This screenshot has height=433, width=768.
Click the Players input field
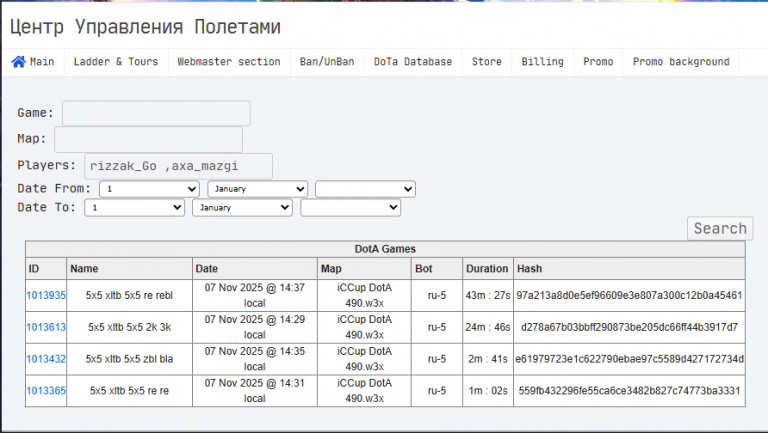pyautogui.click(x=178, y=166)
